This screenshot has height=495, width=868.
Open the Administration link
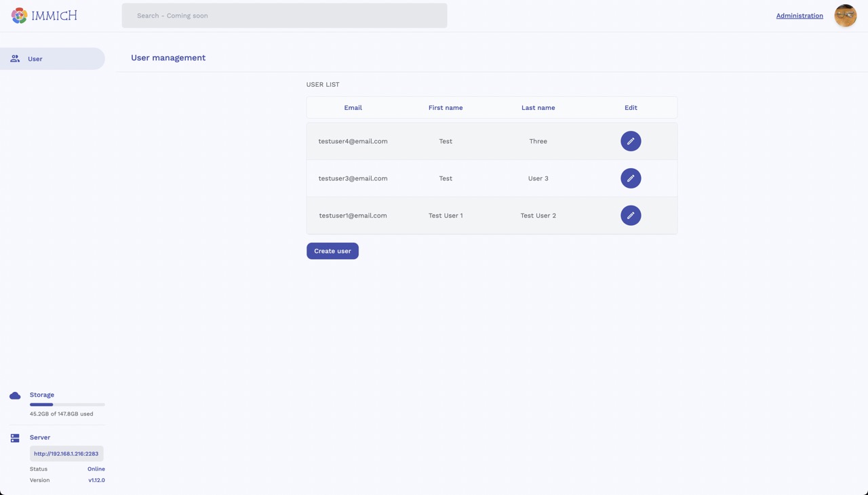click(800, 15)
